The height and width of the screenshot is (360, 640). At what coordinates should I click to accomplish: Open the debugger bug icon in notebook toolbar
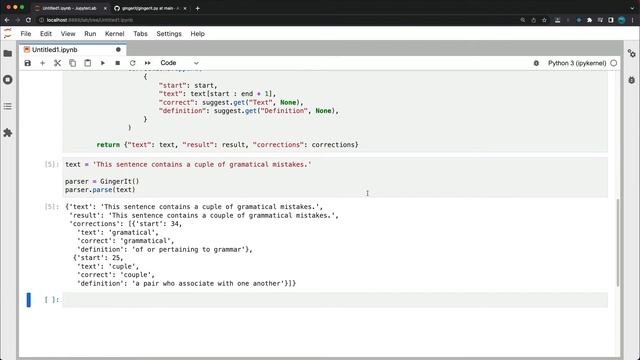point(536,63)
